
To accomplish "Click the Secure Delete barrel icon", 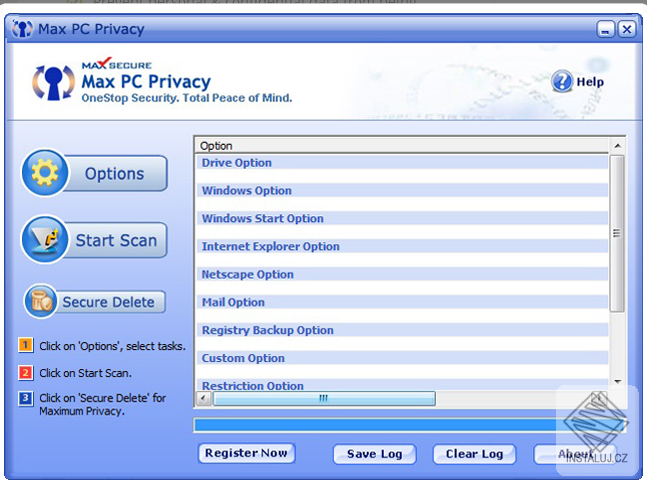I will tap(40, 301).
